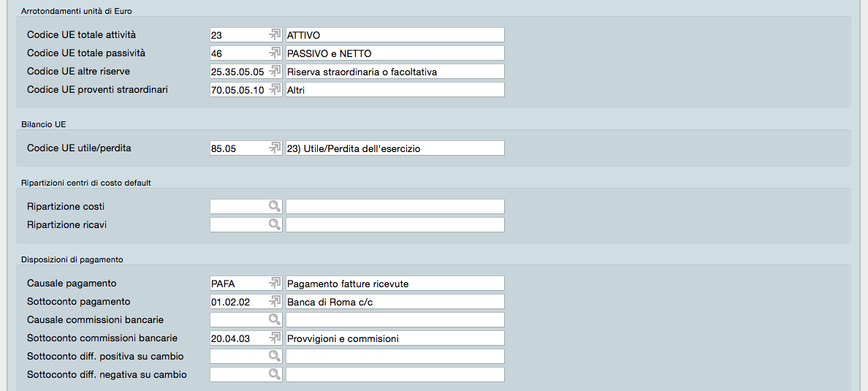This screenshot has width=868, height=391.
Task: Click into the Ripartizione costi code field
Action: [x=237, y=207]
